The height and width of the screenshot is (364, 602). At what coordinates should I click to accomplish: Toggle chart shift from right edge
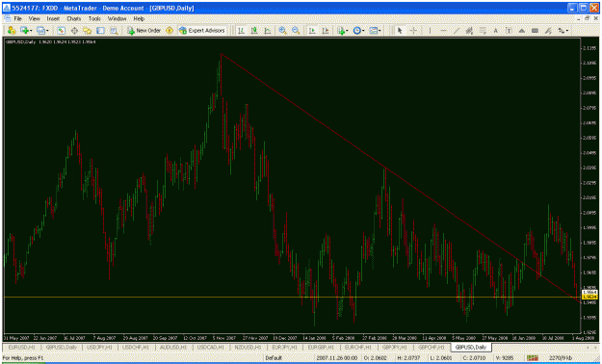click(x=326, y=31)
